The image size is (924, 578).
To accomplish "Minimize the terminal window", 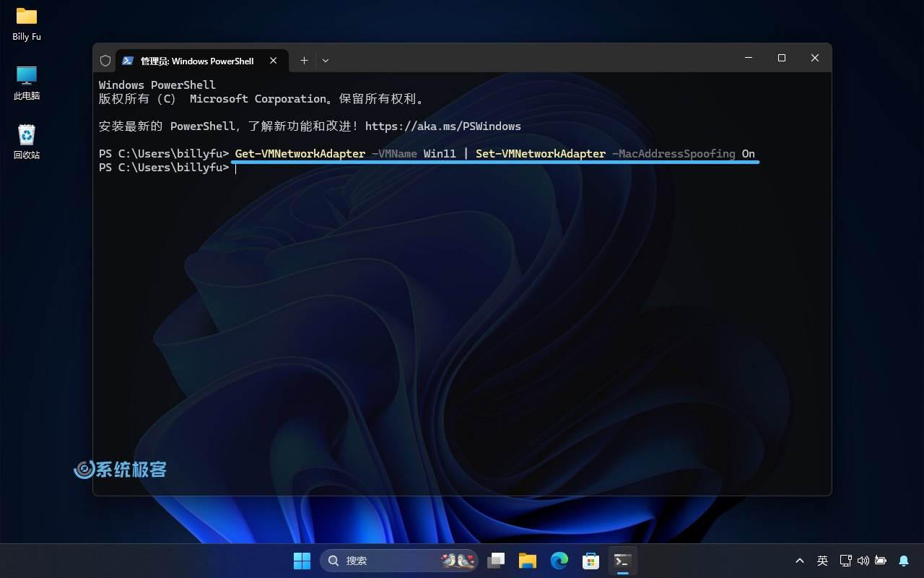I will [x=749, y=58].
